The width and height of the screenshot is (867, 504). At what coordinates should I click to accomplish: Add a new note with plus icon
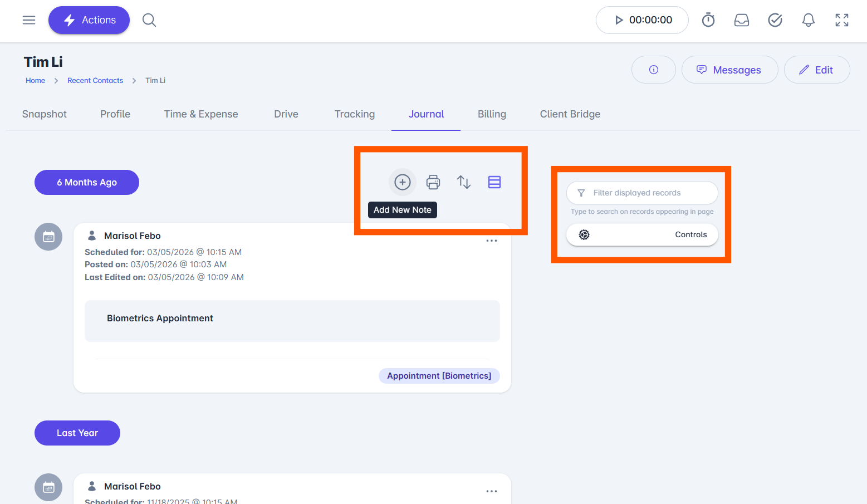coord(403,182)
